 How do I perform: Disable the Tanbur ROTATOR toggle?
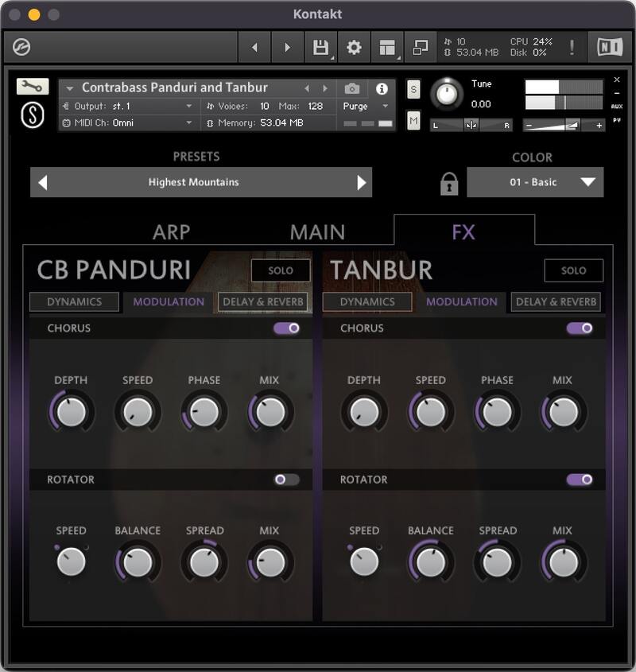pos(580,480)
